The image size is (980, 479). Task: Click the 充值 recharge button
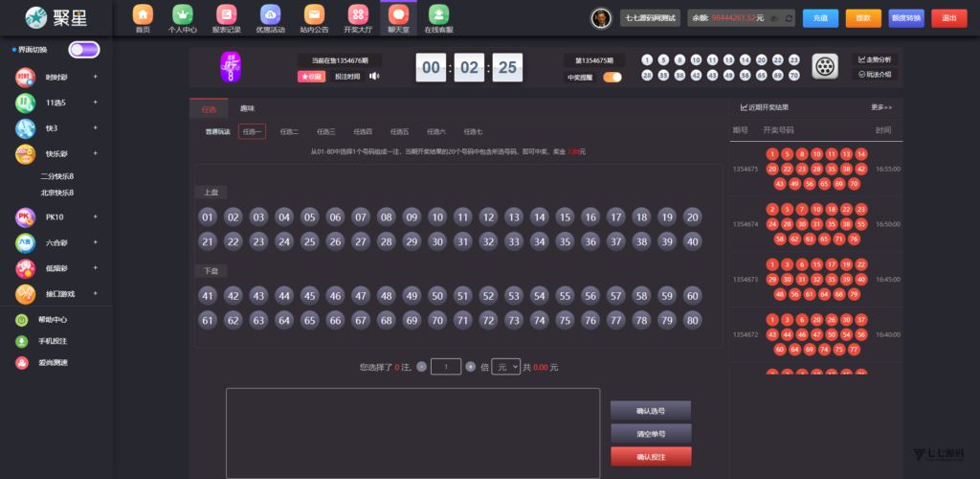point(820,17)
